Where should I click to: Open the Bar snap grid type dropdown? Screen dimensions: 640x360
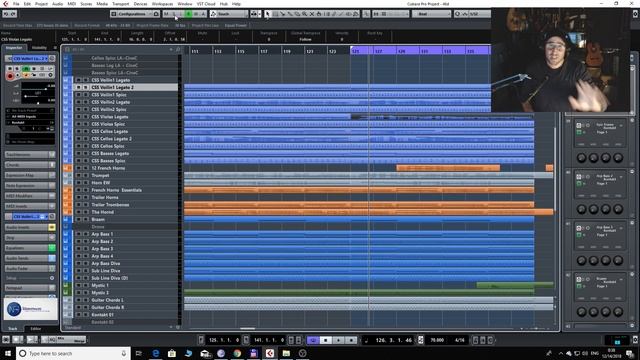(x=431, y=14)
